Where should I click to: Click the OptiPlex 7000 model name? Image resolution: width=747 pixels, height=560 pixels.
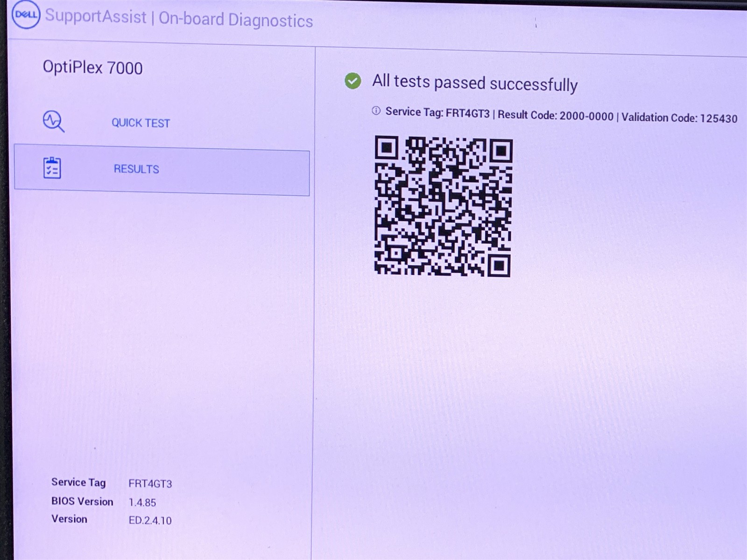click(92, 68)
